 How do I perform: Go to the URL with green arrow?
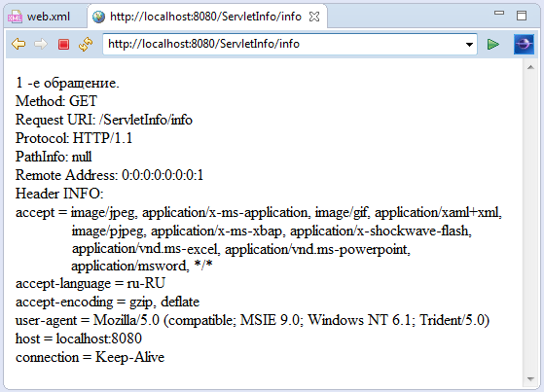click(x=493, y=44)
